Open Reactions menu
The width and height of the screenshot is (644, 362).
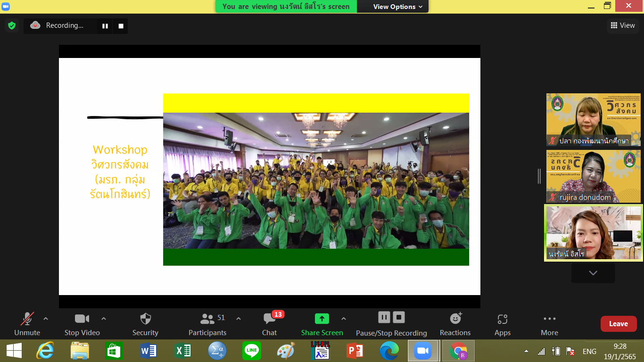(455, 324)
